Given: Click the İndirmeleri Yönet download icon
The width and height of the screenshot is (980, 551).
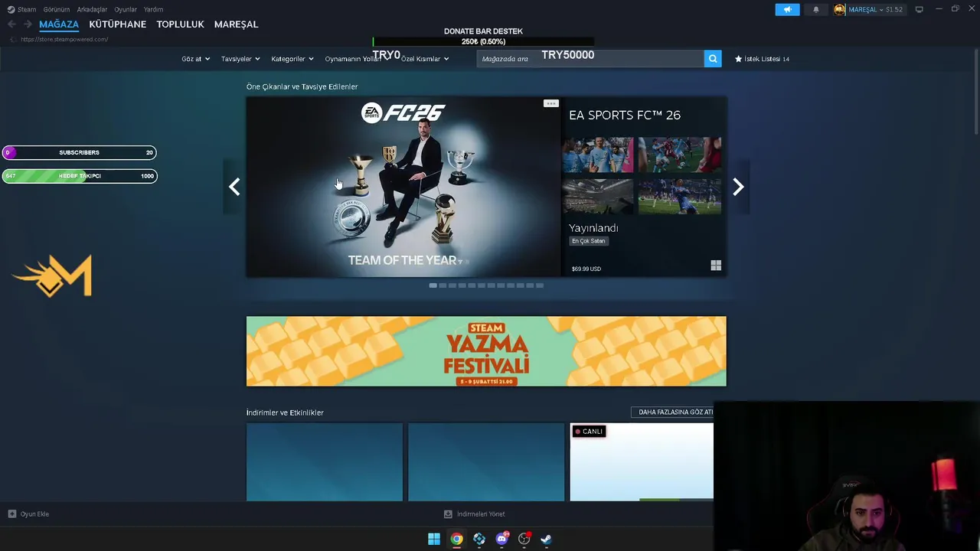Looking at the screenshot, I should (x=448, y=514).
